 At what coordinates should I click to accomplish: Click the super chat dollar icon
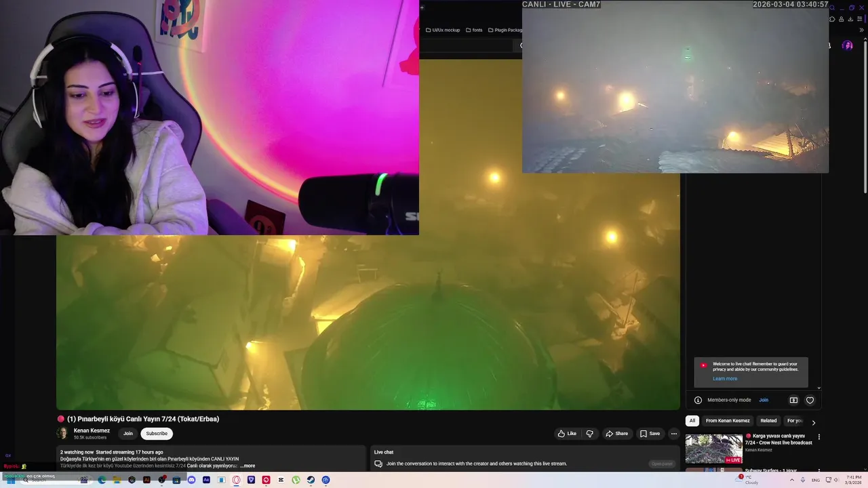(x=793, y=400)
